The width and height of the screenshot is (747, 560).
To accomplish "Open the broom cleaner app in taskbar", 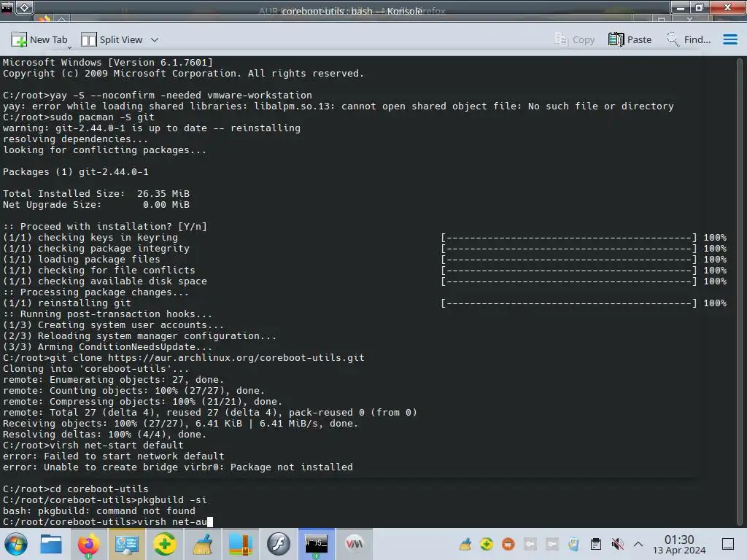I will [203, 544].
